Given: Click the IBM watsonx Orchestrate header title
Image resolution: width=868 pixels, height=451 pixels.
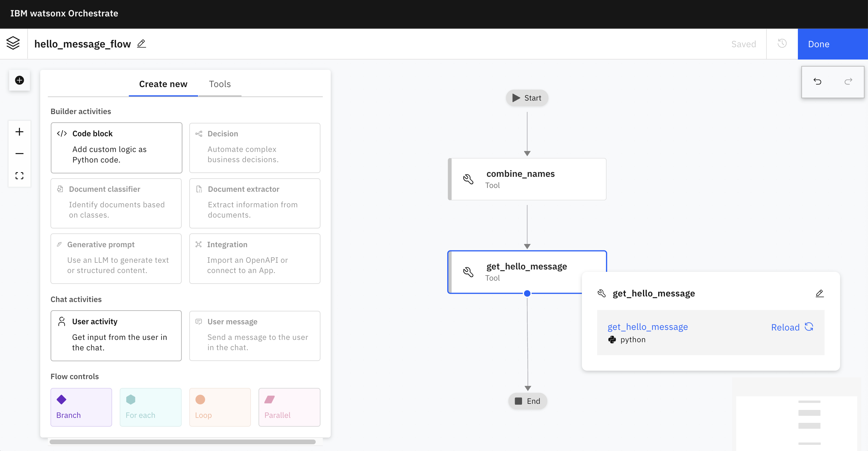Looking at the screenshot, I should pos(64,13).
